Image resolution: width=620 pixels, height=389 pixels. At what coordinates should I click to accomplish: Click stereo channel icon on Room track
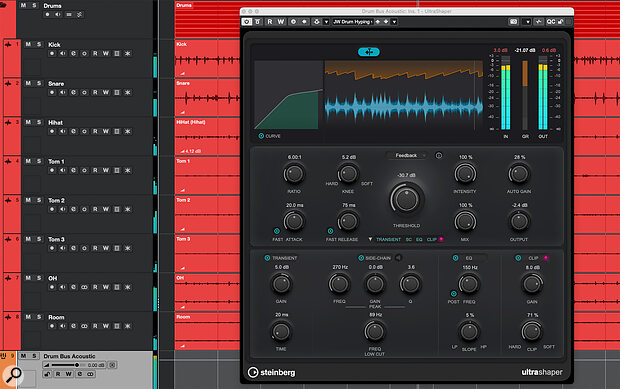pyautogui.click(x=84, y=326)
